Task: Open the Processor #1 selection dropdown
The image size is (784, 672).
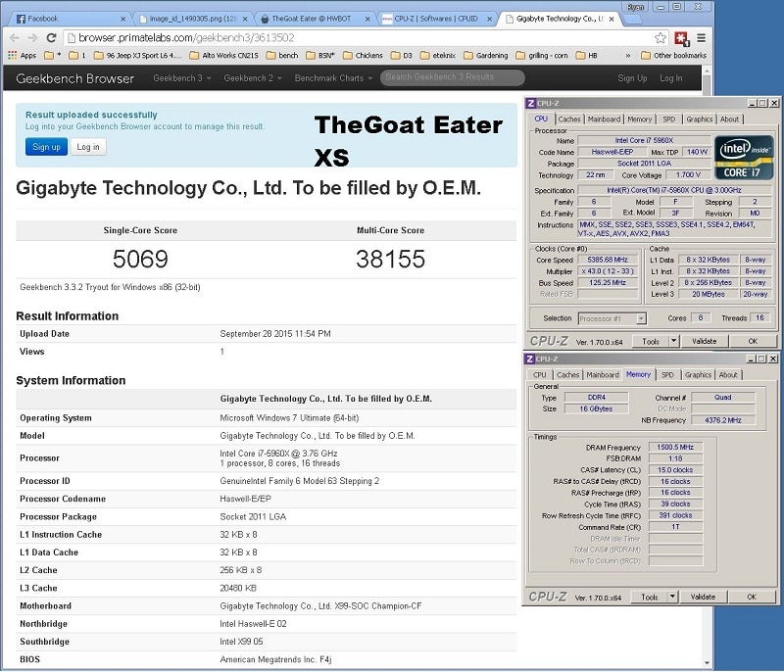Action: point(612,318)
